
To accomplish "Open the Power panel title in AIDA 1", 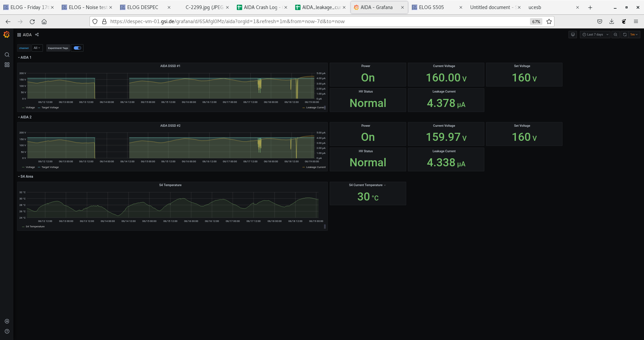I will [366, 66].
